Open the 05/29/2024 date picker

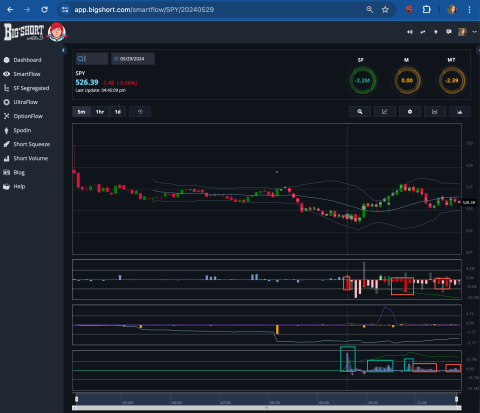[133, 59]
